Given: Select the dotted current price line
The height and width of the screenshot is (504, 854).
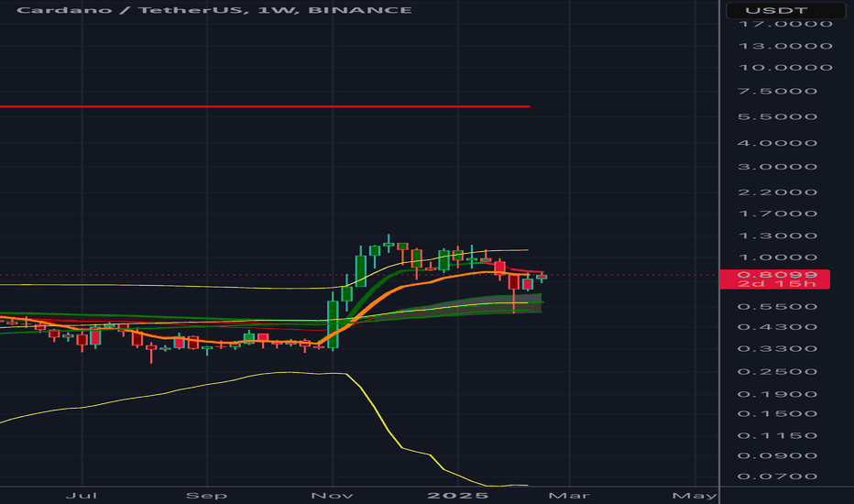Looking at the screenshot, I should click(x=359, y=275).
